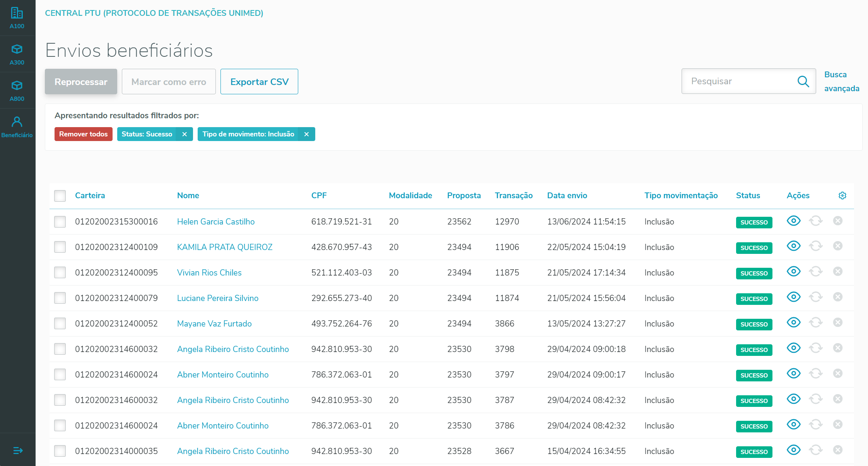Open the A300 sidebar module

[x=17, y=54]
